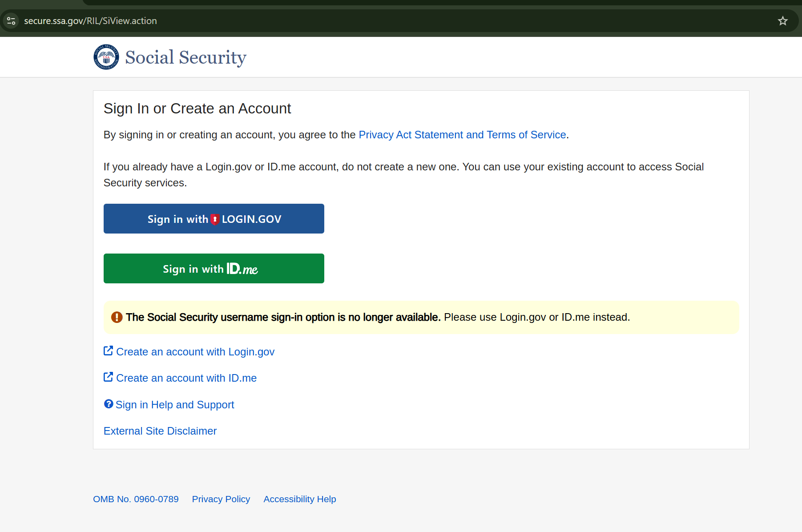Open Accessibility Help footer link
Viewport: 802px width, 532px height.
point(300,499)
